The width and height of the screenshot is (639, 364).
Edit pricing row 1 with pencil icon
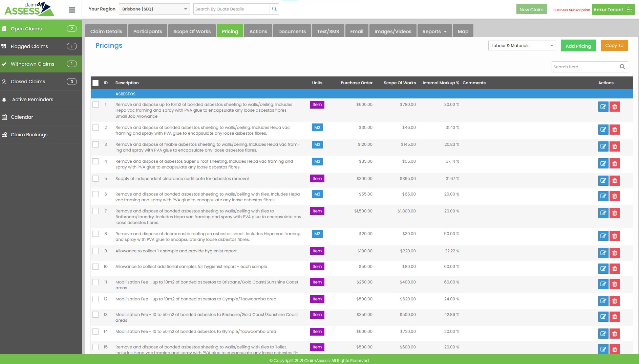click(x=603, y=107)
